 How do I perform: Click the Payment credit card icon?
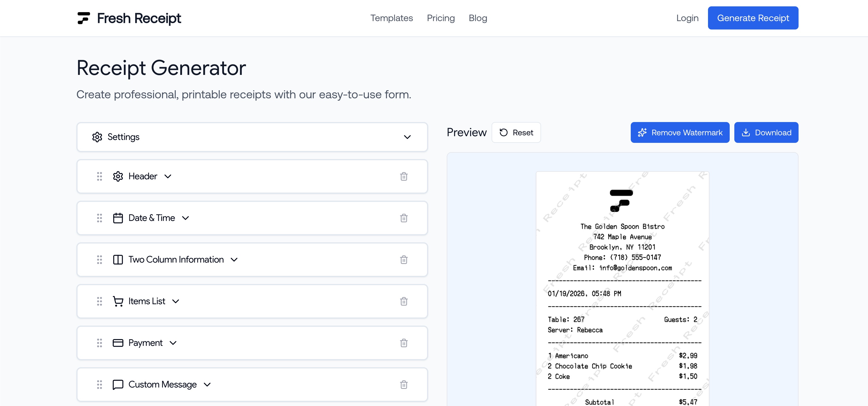tap(118, 343)
